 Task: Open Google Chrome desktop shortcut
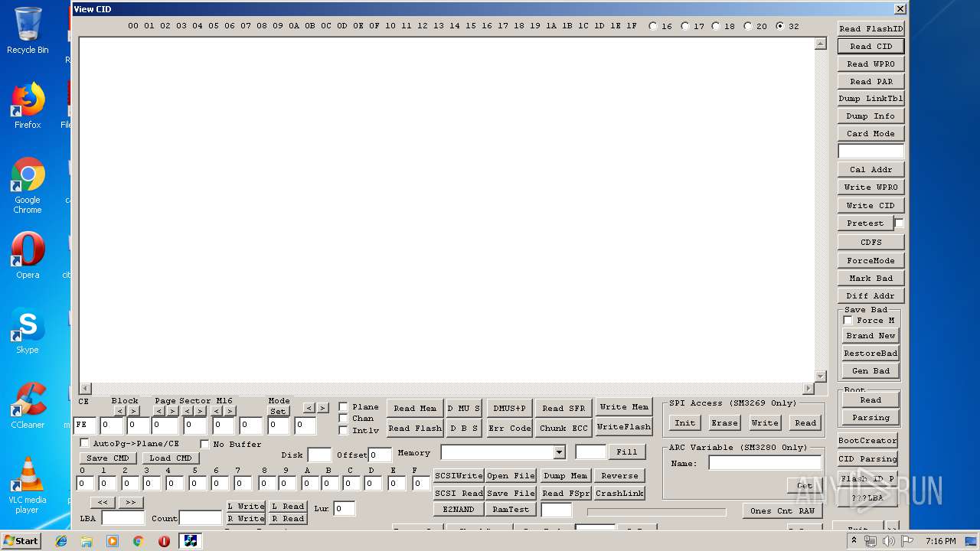pyautogui.click(x=28, y=185)
